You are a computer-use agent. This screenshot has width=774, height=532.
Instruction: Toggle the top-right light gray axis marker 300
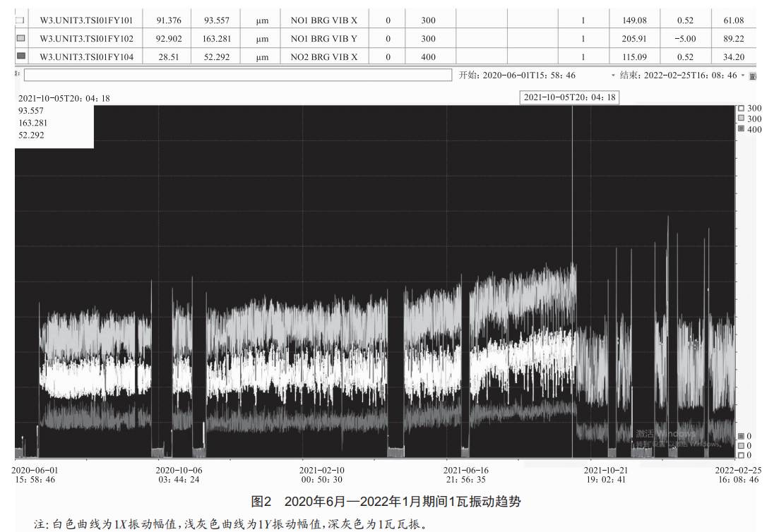coord(741,119)
